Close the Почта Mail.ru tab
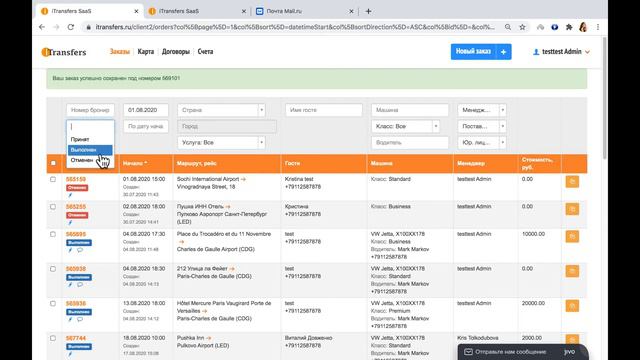 point(351,11)
